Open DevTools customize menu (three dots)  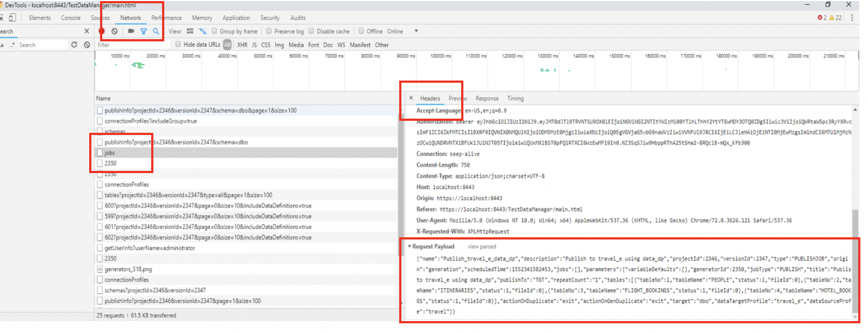[x=852, y=18]
